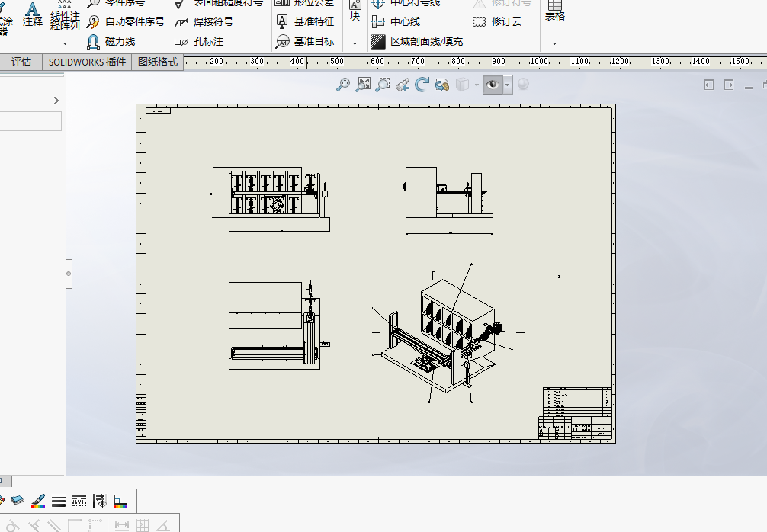Click the 3D Drawing View icon

(x=442, y=85)
